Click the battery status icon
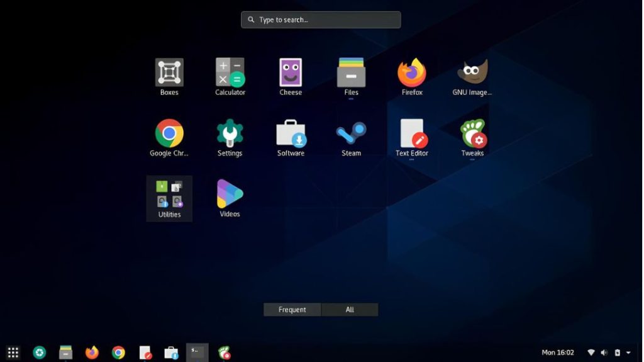 [618, 353]
